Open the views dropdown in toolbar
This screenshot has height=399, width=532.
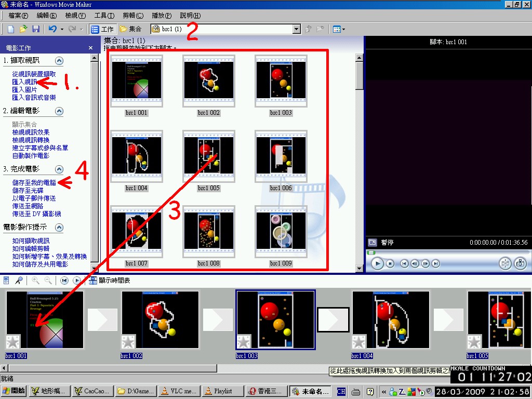pyautogui.click(x=338, y=29)
